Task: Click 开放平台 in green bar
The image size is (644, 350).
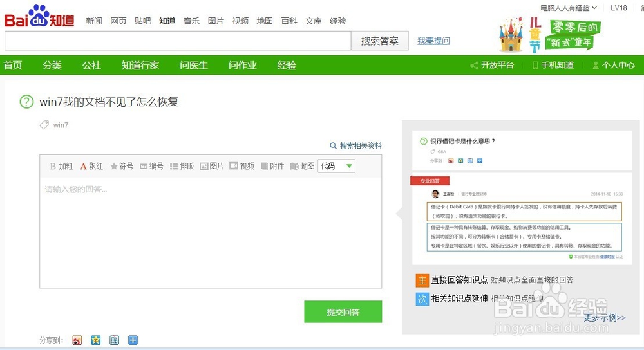Action: 492,65
